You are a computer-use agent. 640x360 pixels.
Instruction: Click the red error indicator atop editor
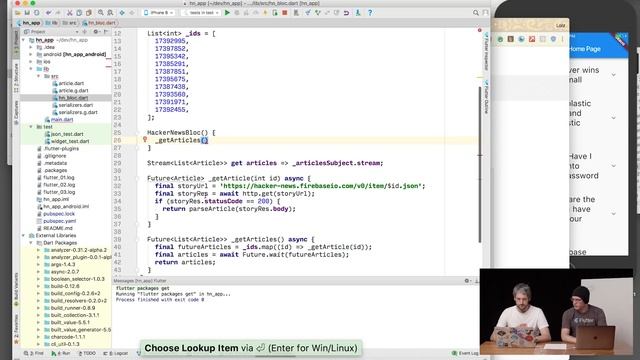coord(480,30)
